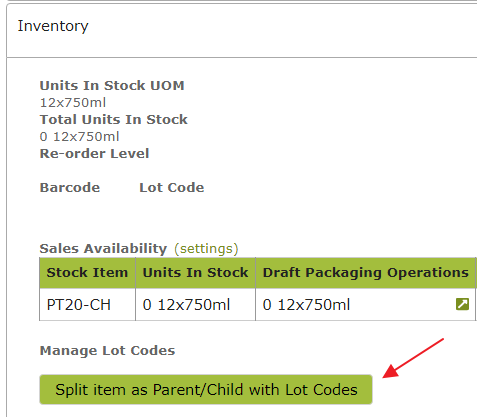Select the Units In Stock column header
This screenshot has width=477, height=417.
click(195, 273)
